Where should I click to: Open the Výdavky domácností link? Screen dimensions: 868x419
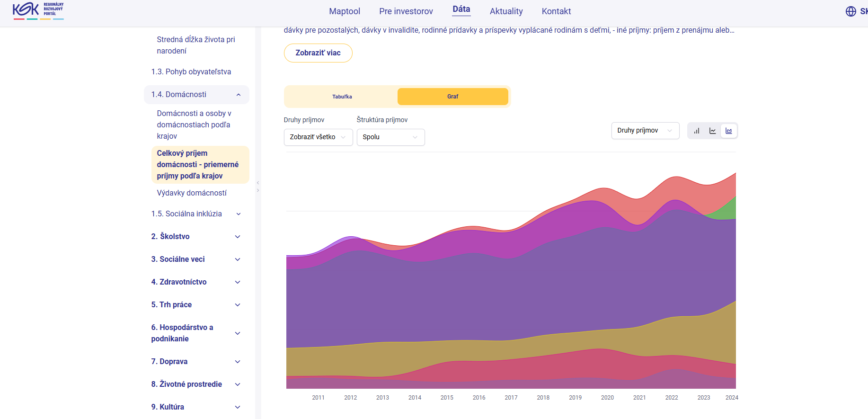(192, 193)
